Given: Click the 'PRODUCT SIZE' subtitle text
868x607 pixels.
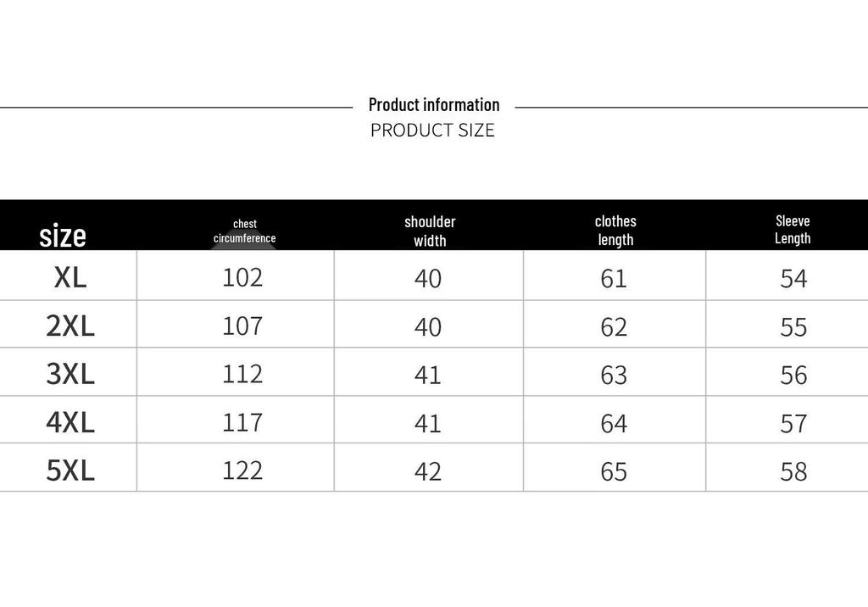Looking at the screenshot, I should [432, 131].
